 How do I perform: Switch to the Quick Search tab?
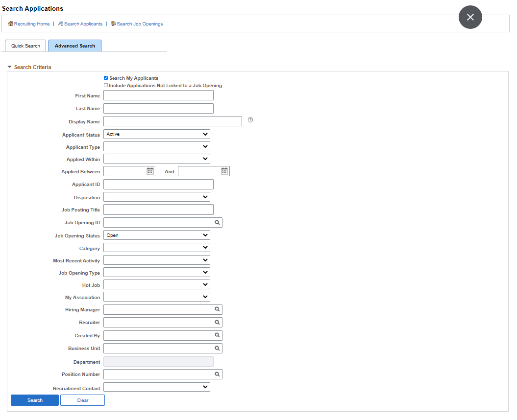point(25,46)
